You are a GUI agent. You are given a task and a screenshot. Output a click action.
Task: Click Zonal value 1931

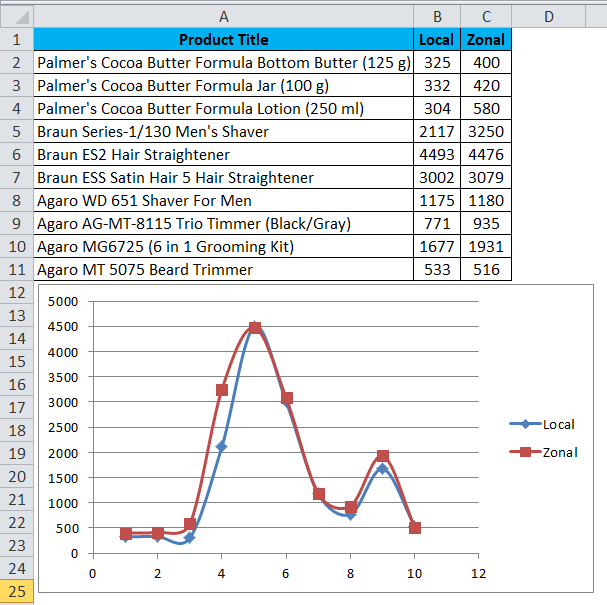(x=486, y=247)
